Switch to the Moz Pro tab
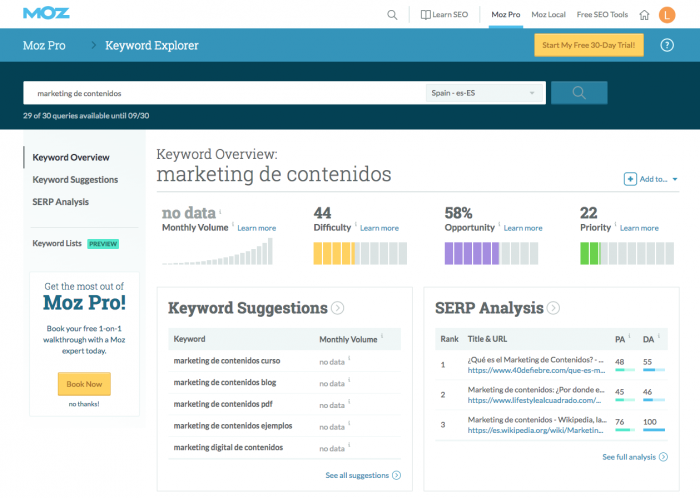 coord(506,15)
